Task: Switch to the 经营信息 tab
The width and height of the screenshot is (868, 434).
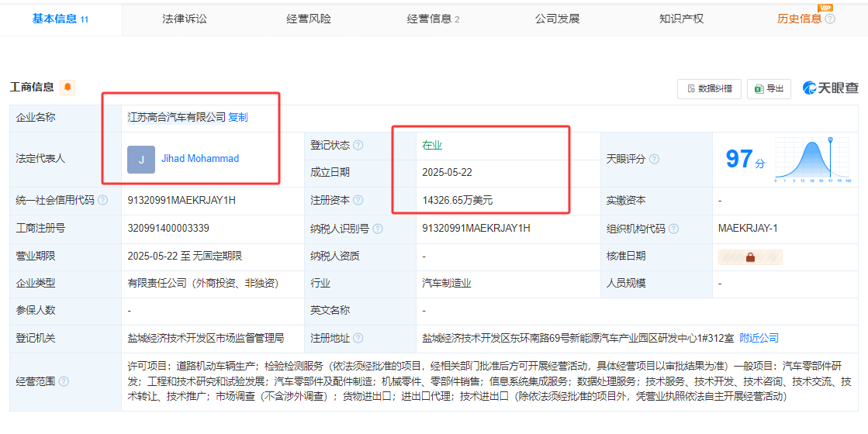Action: tap(433, 19)
